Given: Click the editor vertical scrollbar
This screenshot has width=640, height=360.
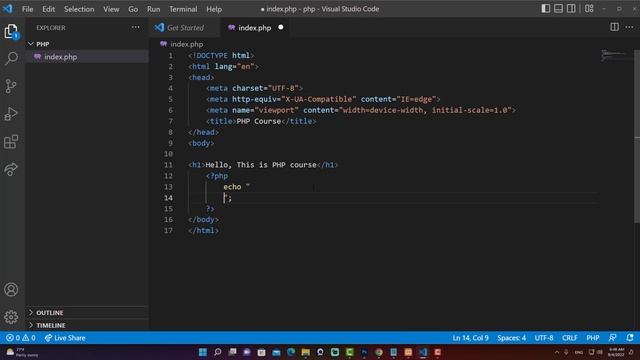Looking at the screenshot, I should click(x=637, y=136).
